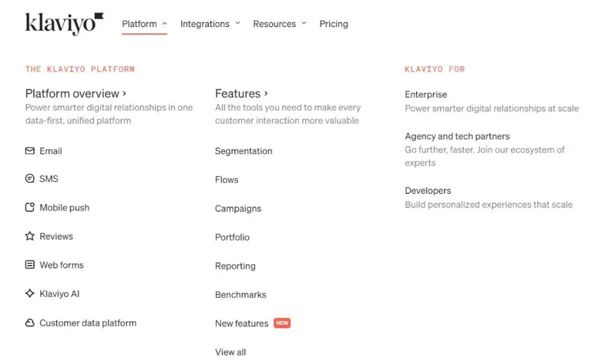Image resolution: width=591 pixels, height=364 pixels.
Task: Click the Klaviyo AI sparkle icon
Action: pyautogui.click(x=30, y=294)
